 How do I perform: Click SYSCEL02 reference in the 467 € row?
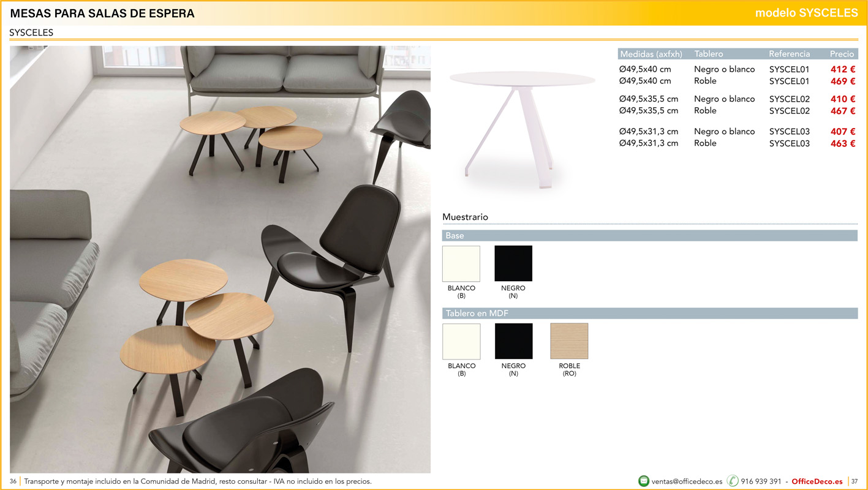coord(789,111)
